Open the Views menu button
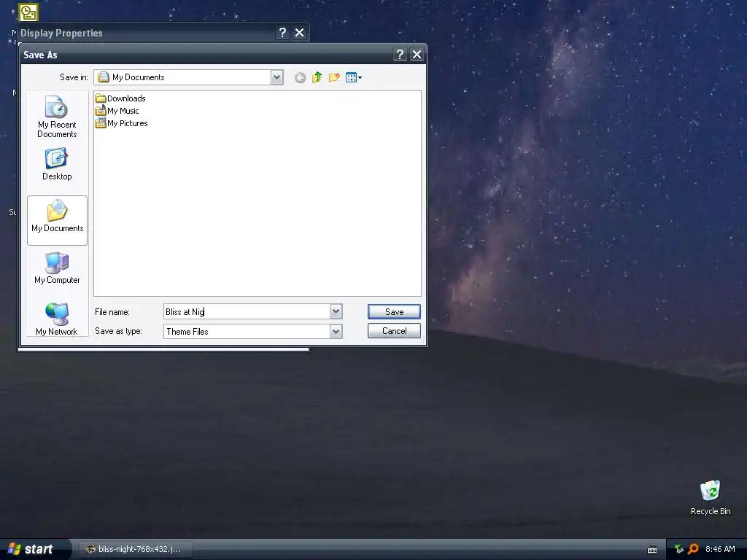The width and height of the screenshot is (747, 560). 354,77
